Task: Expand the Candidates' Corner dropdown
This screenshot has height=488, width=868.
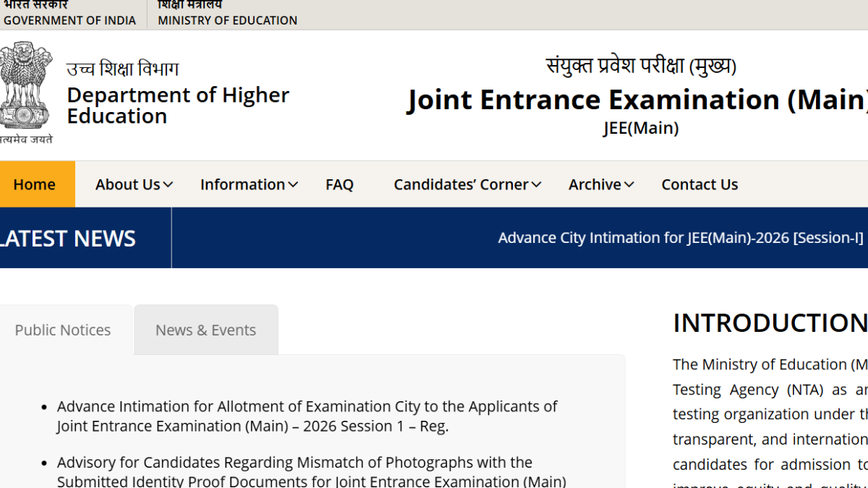Action: coord(467,184)
